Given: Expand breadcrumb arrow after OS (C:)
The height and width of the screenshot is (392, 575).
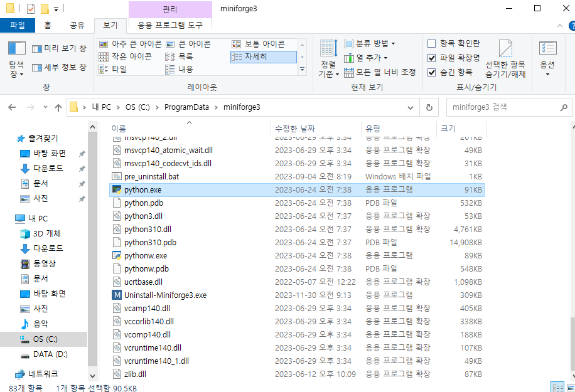Looking at the screenshot, I should point(157,107).
